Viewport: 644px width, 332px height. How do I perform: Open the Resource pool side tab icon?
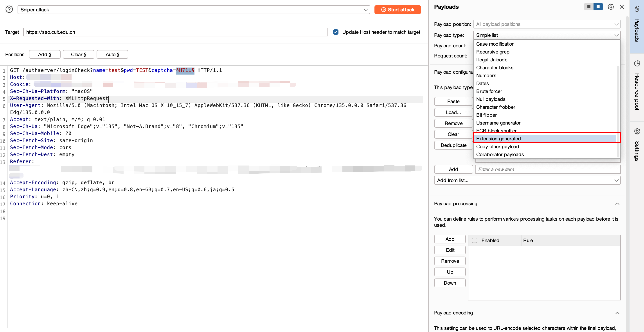(x=637, y=63)
